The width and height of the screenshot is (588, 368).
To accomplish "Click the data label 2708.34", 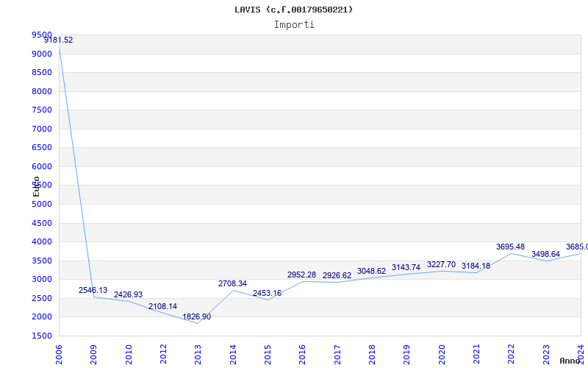I will 232,284.
